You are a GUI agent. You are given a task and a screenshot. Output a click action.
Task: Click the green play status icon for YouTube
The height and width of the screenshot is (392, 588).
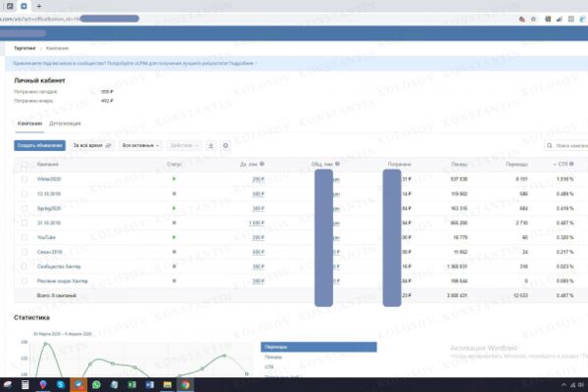click(x=174, y=237)
